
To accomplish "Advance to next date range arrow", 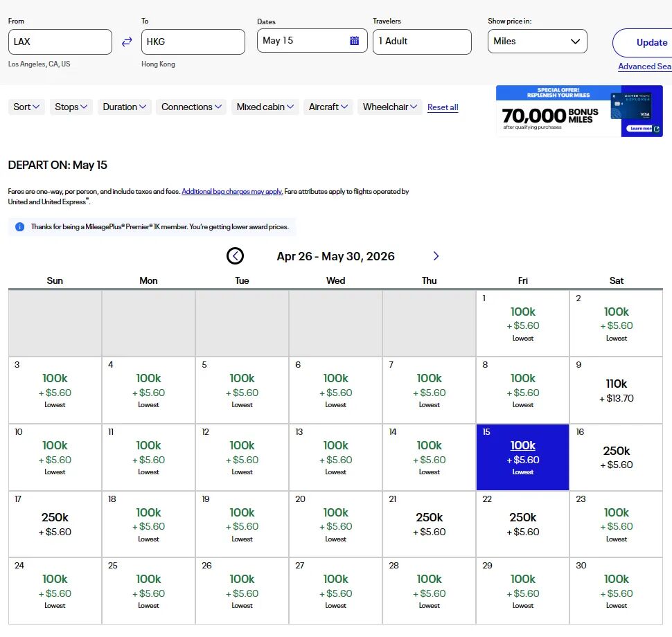I will [x=436, y=256].
